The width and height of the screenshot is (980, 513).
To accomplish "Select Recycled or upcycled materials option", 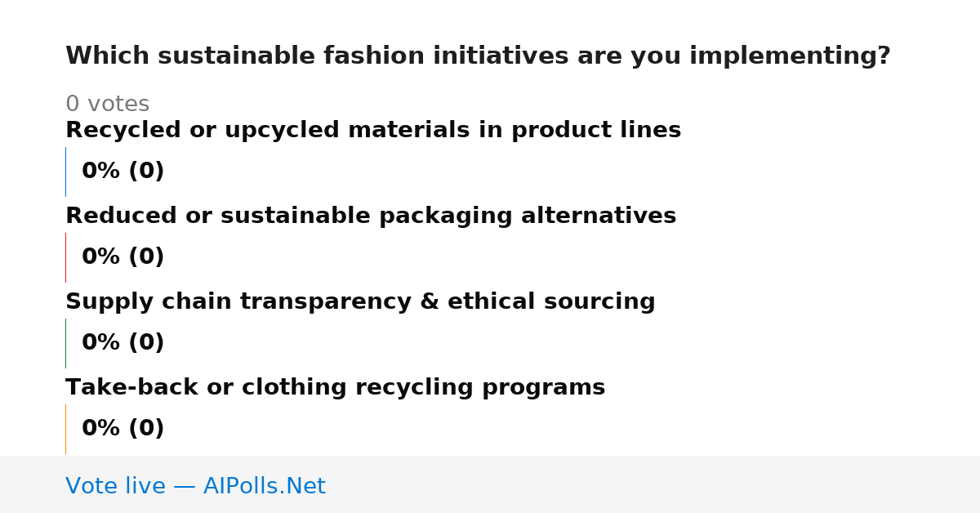I will [373, 131].
